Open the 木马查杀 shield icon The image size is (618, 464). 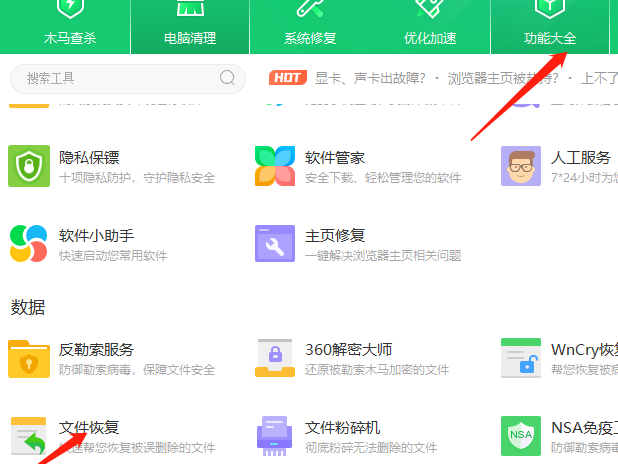click(x=70, y=9)
